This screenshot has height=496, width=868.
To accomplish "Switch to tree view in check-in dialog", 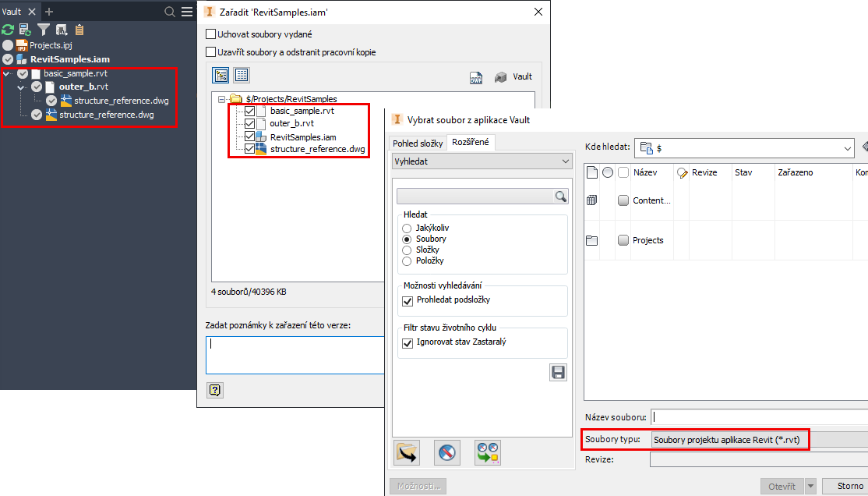I will pyautogui.click(x=221, y=76).
